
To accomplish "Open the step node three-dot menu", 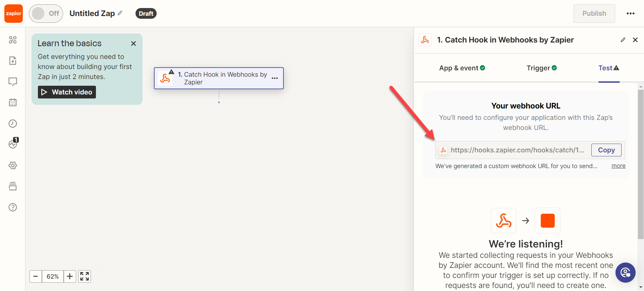I will pos(275,78).
